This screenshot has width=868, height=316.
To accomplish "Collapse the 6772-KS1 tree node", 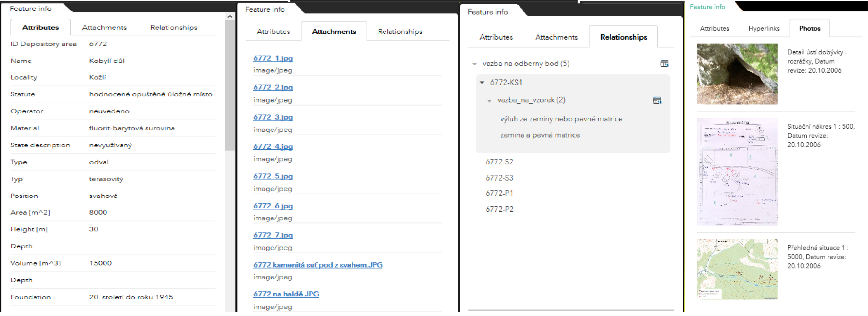I will pyautogui.click(x=482, y=83).
